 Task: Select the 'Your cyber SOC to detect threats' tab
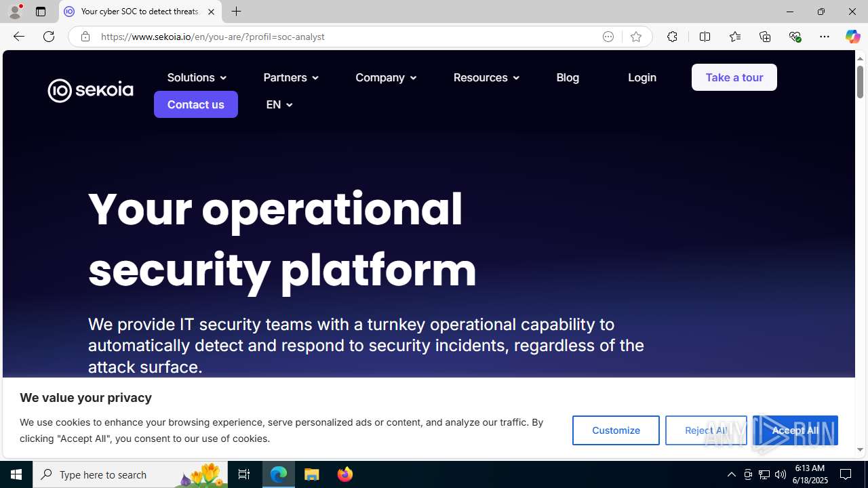click(140, 12)
